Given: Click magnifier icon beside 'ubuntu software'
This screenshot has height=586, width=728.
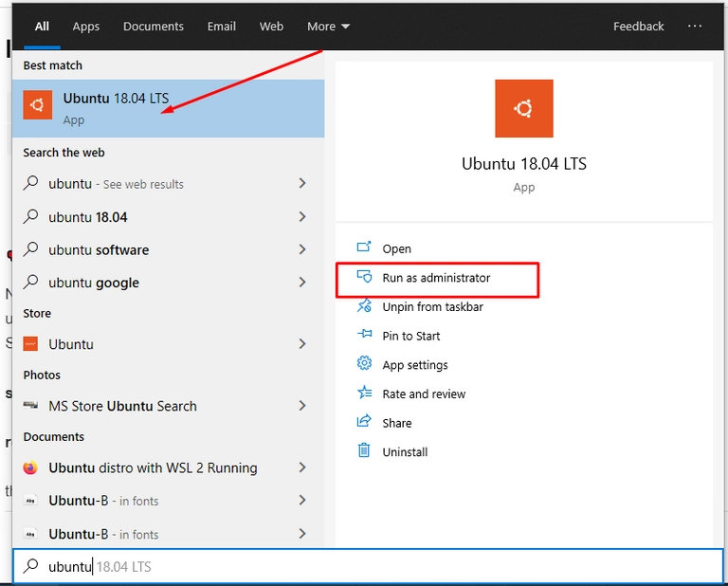Looking at the screenshot, I should click(30, 249).
